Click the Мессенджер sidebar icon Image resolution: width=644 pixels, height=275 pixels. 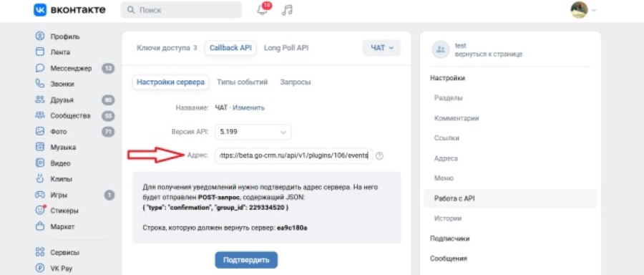[40, 68]
